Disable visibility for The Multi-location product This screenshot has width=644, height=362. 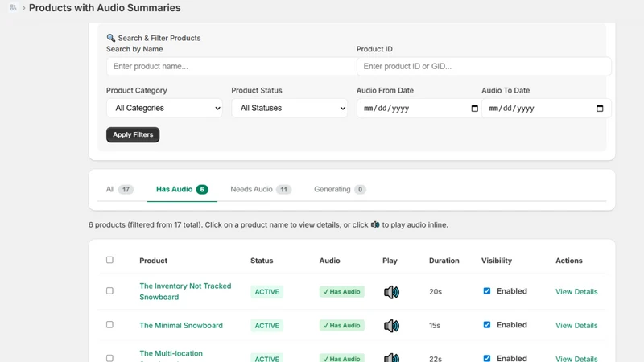[487, 358]
